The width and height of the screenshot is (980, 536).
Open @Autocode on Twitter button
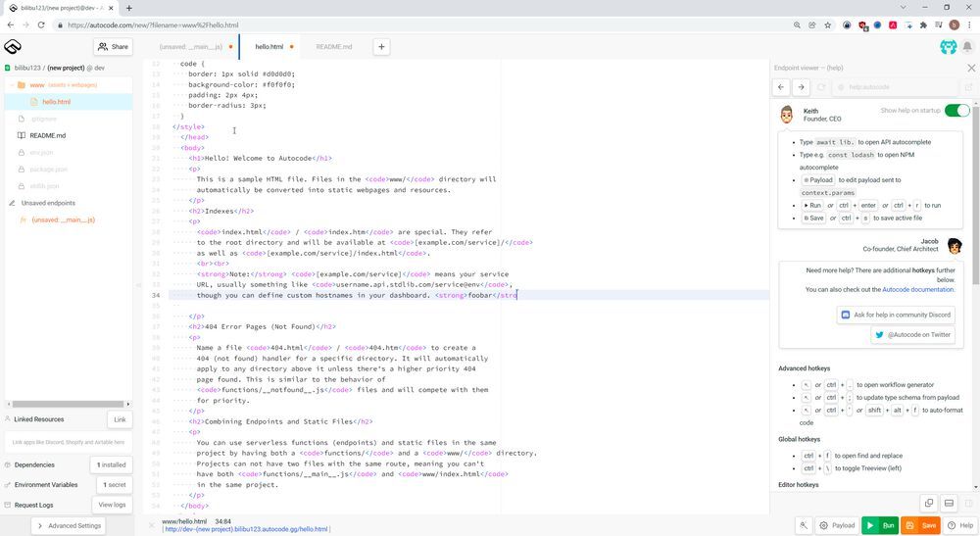[912, 335]
